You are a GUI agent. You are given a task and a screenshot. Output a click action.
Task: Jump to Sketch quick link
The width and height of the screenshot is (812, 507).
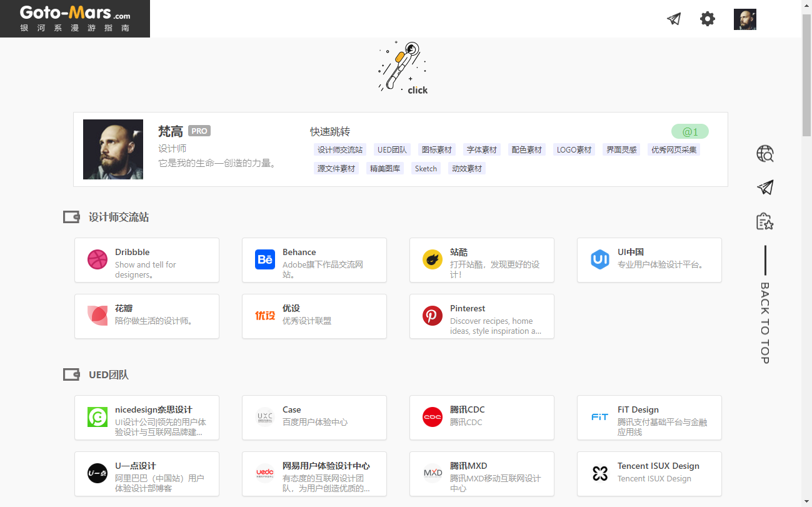426,169
